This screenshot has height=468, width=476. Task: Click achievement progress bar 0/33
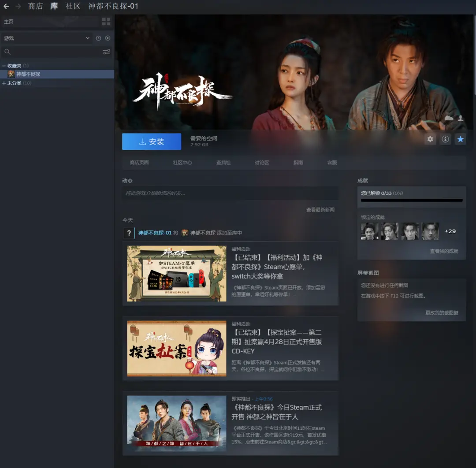(412, 201)
